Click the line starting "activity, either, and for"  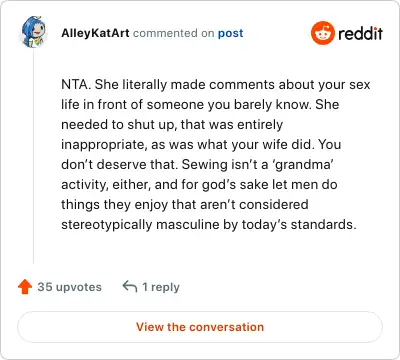199,184
